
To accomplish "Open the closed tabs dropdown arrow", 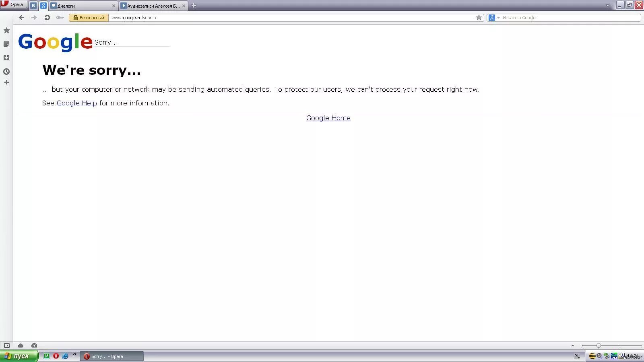I will [x=607, y=6].
